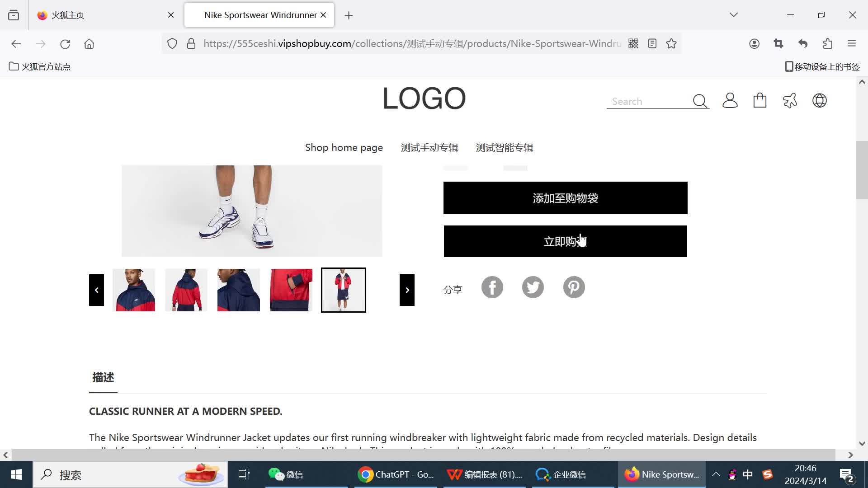Open the shopping bag icon
The image size is (868, 488).
[759, 100]
